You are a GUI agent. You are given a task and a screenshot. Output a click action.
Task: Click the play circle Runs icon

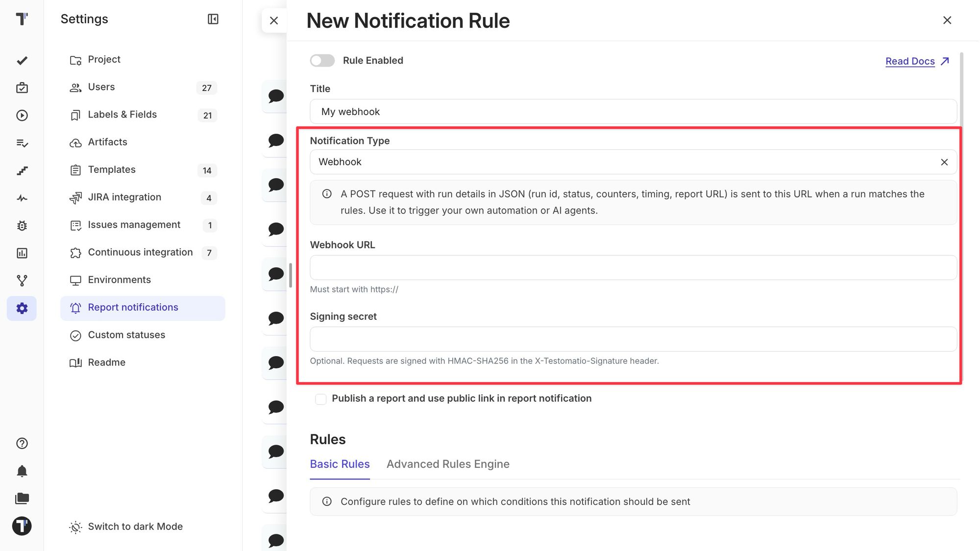(22, 116)
